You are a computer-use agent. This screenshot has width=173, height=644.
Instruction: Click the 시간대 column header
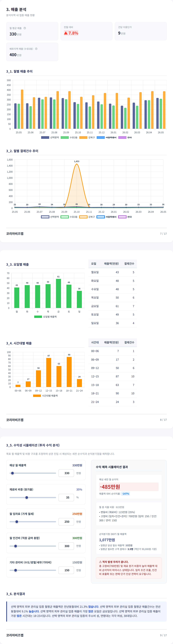[95, 342]
